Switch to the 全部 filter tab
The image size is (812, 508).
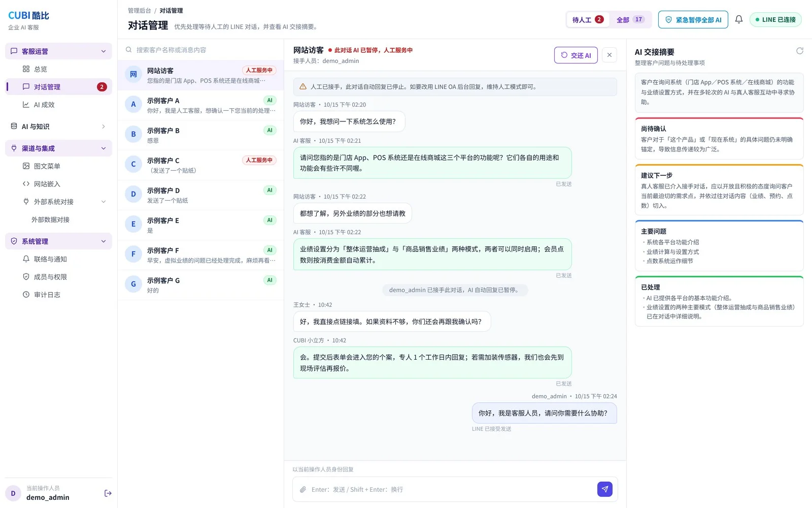pos(630,20)
